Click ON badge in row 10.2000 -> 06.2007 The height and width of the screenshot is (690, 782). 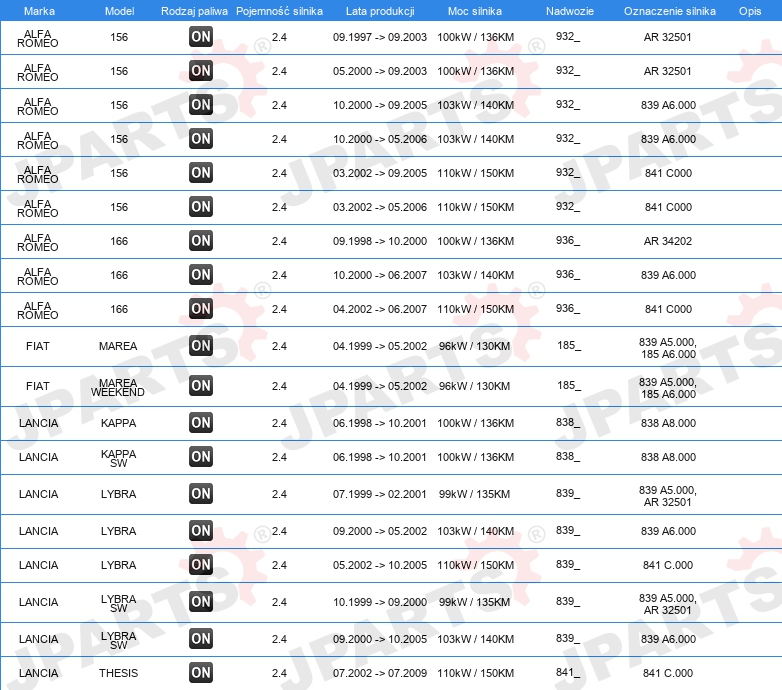pos(201,274)
